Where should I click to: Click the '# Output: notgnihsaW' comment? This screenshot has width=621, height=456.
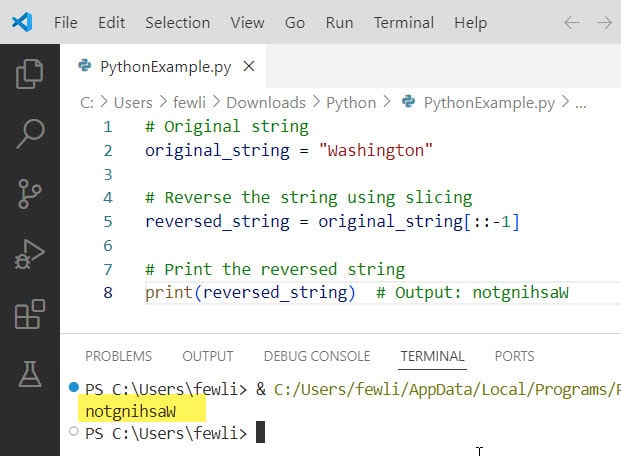point(472,293)
